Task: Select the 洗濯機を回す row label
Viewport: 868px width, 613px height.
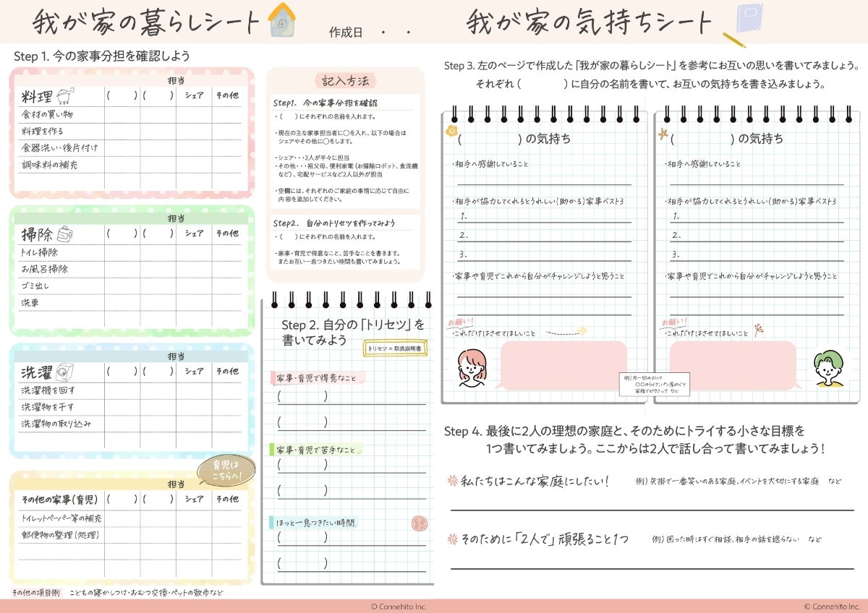Action: point(47,390)
